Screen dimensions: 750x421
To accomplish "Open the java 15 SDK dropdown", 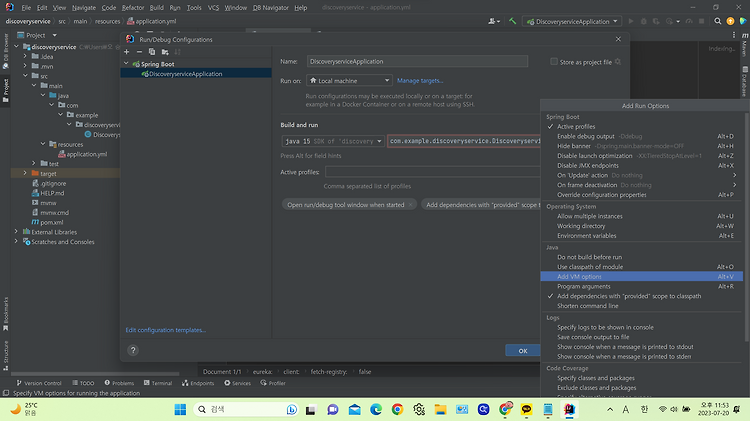I will pyautogui.click(x=333, y=141).
